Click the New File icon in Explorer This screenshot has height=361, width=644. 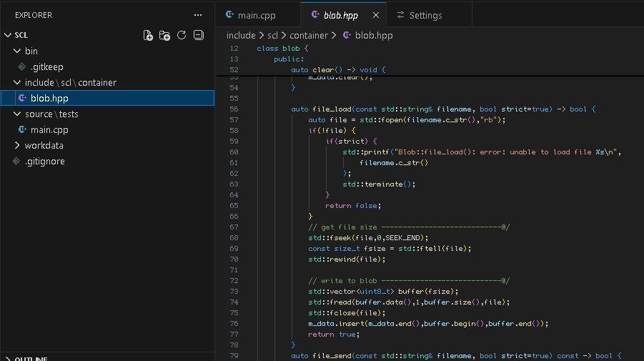click(x=148, y=35)
